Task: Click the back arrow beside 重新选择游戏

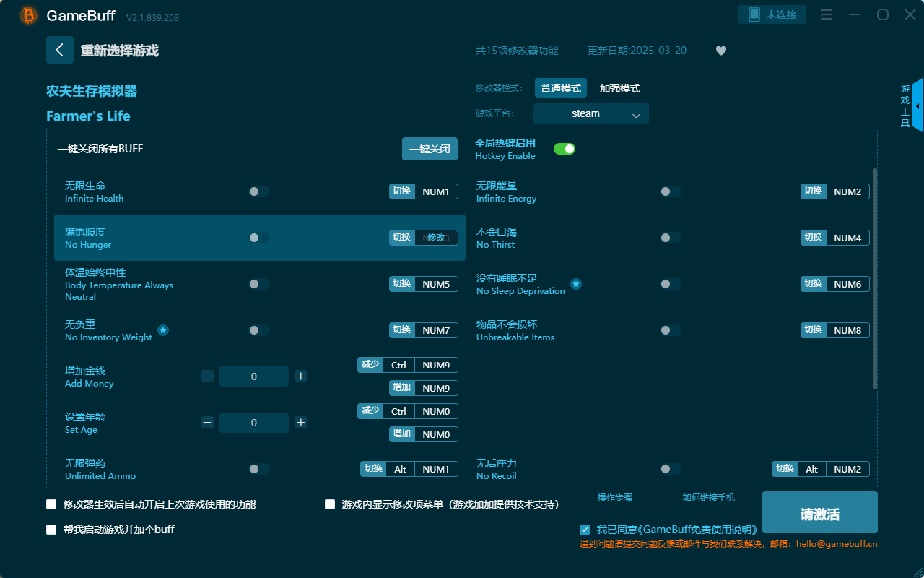Action: click(60, 49)
